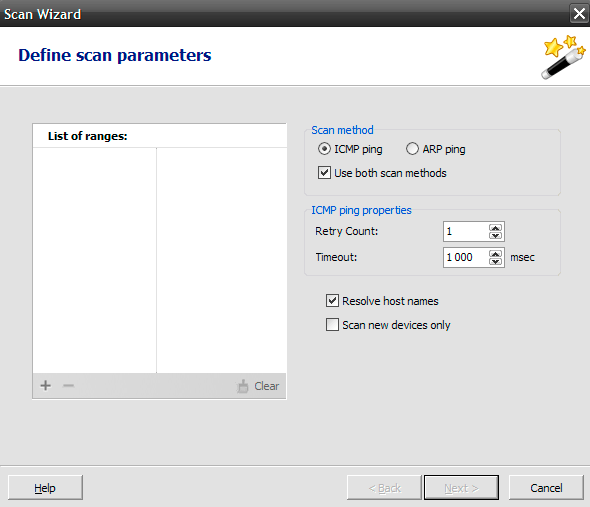Click the ICMP ping properties label

pos(361,210)
